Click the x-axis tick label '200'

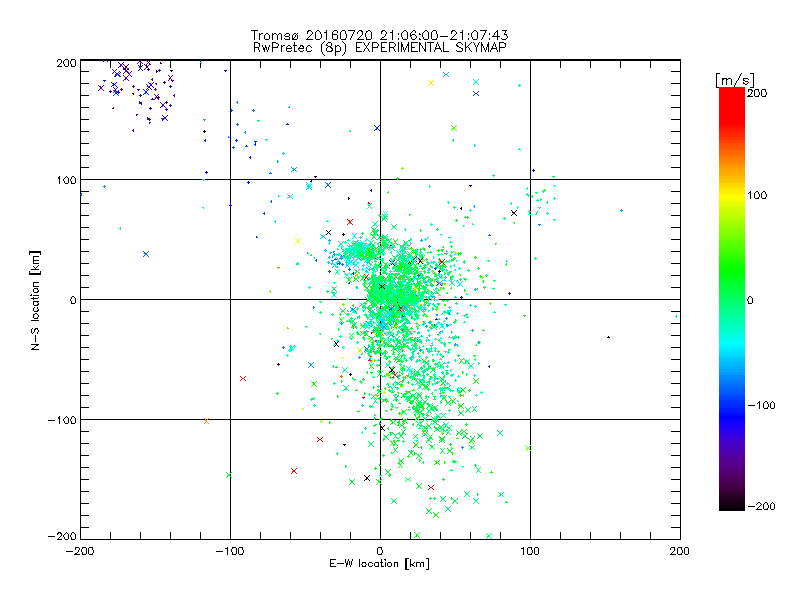click(680, 551)
